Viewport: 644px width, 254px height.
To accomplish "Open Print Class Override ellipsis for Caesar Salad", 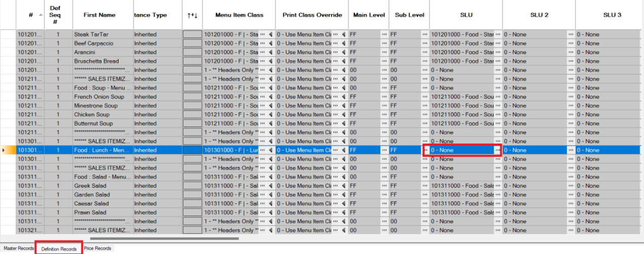I will click(335, 203).
